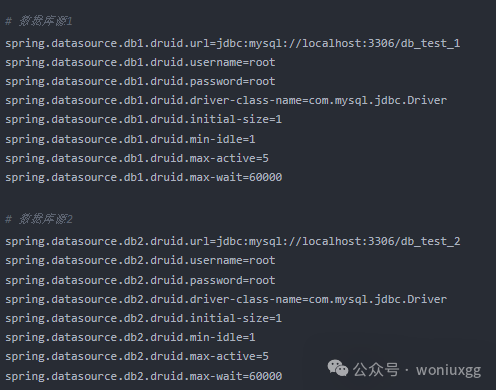This screenshot has width=496, height=390.
Task: Click the db1 max-wait=60000 line
Action: click(x=144, y=177)
